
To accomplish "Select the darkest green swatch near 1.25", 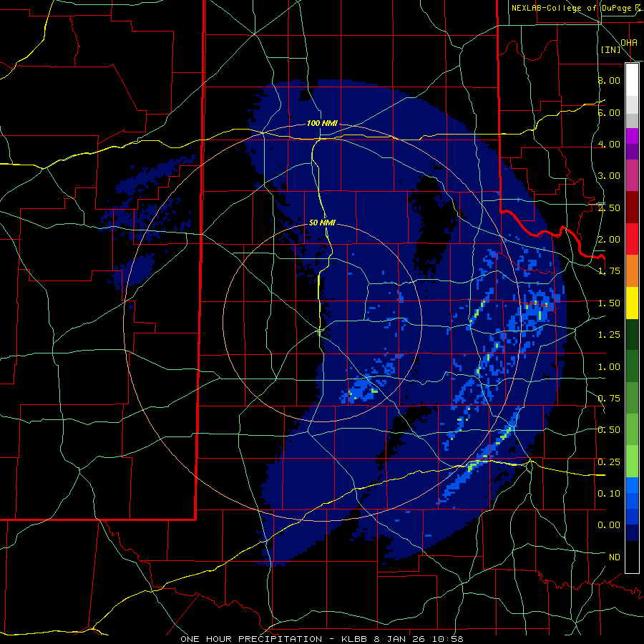I will coord(632,334).
